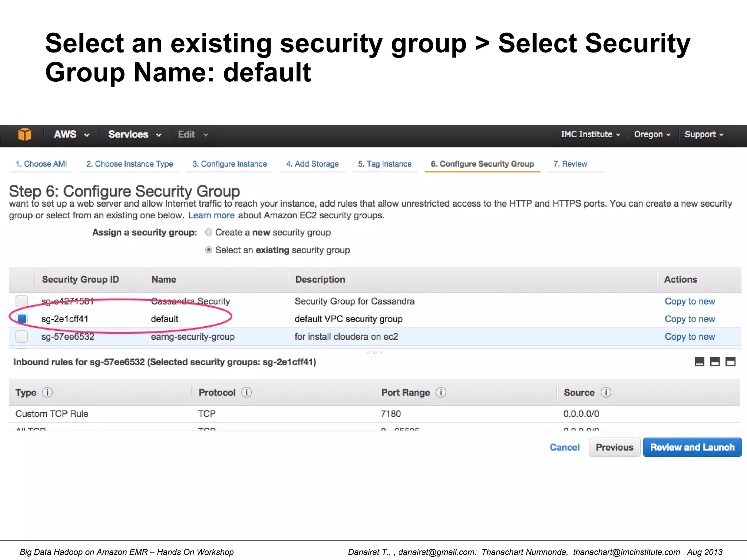Expand the Services dropdown
Viewport: 747px width, 560px height.
(135, 134)
